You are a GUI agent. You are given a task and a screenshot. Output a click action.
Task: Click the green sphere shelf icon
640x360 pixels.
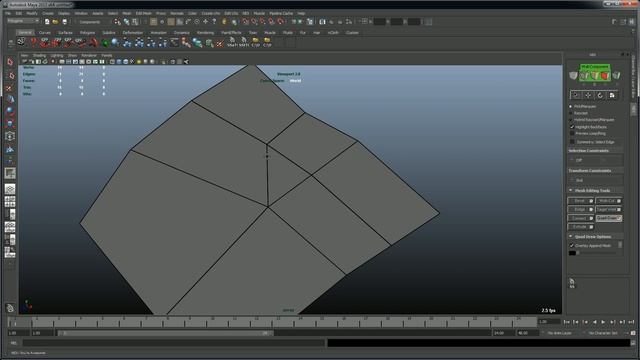click(105, 42)
